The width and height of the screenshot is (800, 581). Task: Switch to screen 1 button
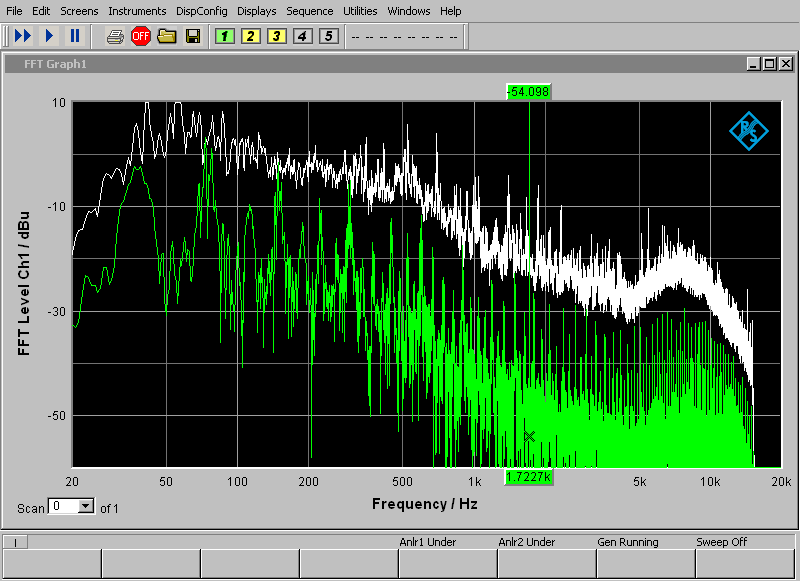[x=224, y=36]
